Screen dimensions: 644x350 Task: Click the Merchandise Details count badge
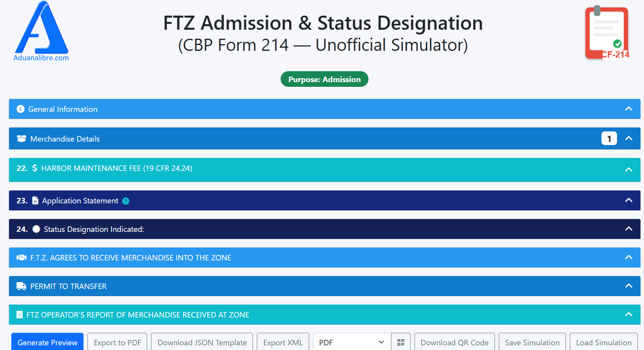(609, 139)
